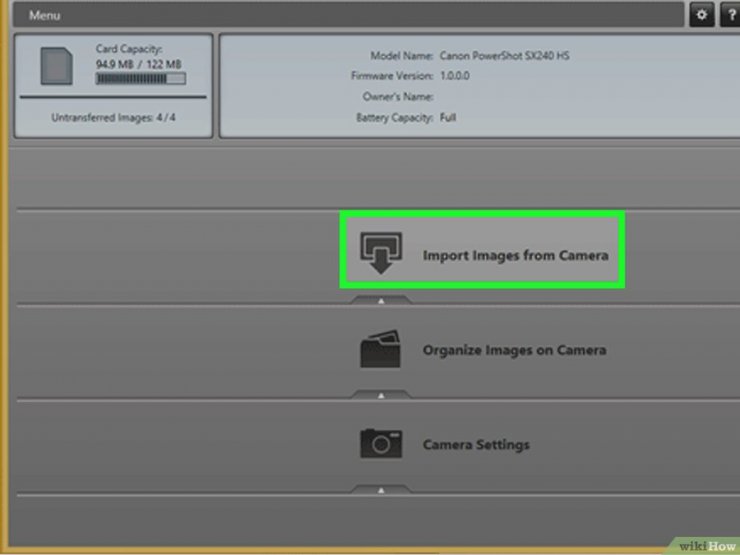Click the Organize Images folder icon

(380, 350)
